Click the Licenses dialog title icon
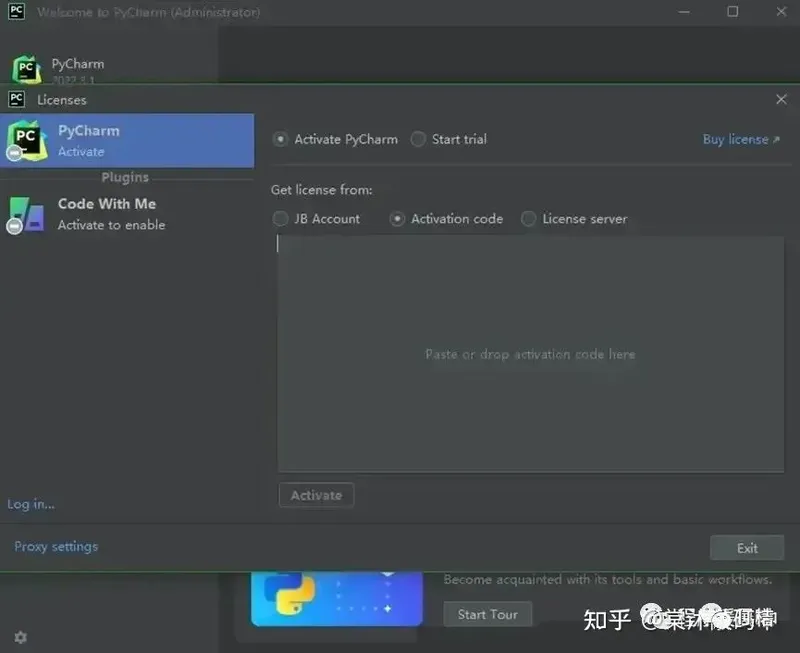The width and height of the screenshot is (800, 653). pos(16,99)
